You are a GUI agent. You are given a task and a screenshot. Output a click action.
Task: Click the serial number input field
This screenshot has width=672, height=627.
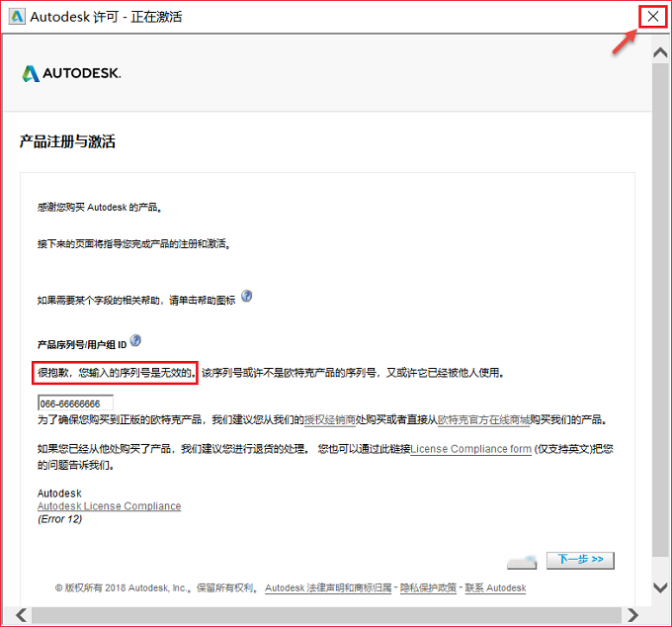coord(75,403)
